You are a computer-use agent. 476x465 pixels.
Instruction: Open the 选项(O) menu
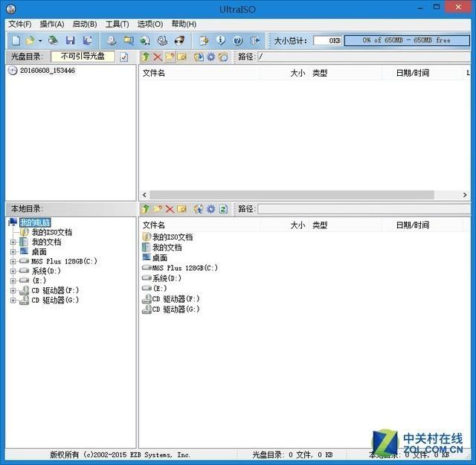[150, 24]
